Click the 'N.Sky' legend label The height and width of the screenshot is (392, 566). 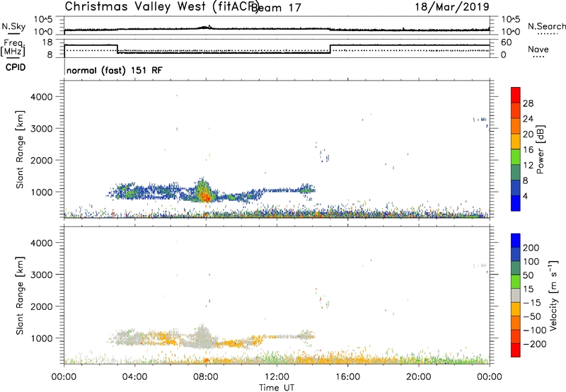13,26
